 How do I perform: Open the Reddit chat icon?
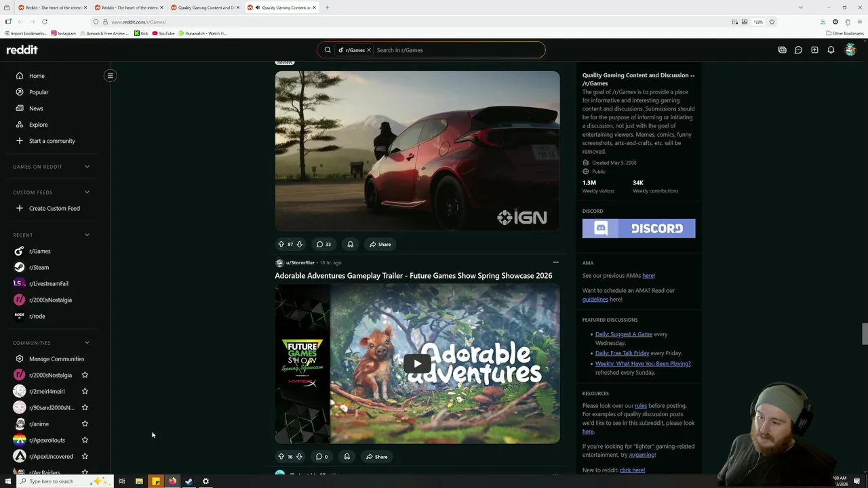[798, 49]
